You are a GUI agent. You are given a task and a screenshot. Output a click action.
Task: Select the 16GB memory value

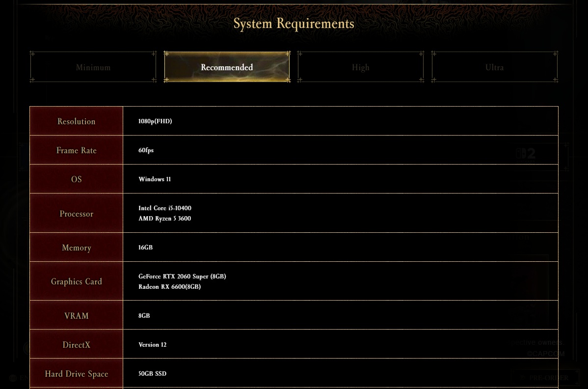point(145,247)
